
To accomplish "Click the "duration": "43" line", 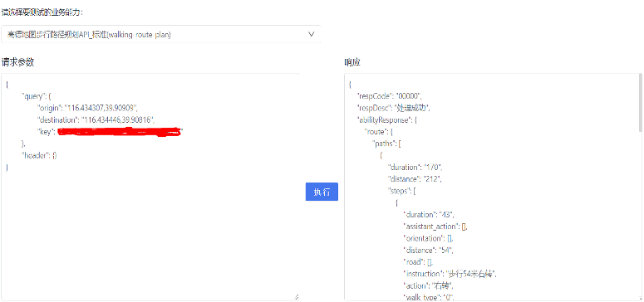I will tap(429, 215).
